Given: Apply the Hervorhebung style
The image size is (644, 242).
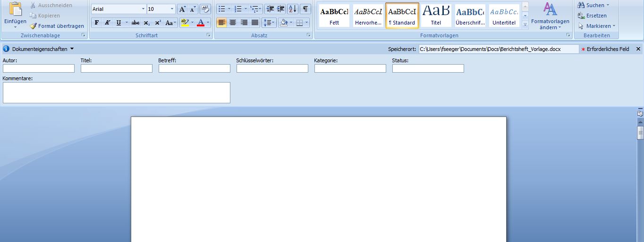Looking at the screenshot, I should (x=368, y=16).
